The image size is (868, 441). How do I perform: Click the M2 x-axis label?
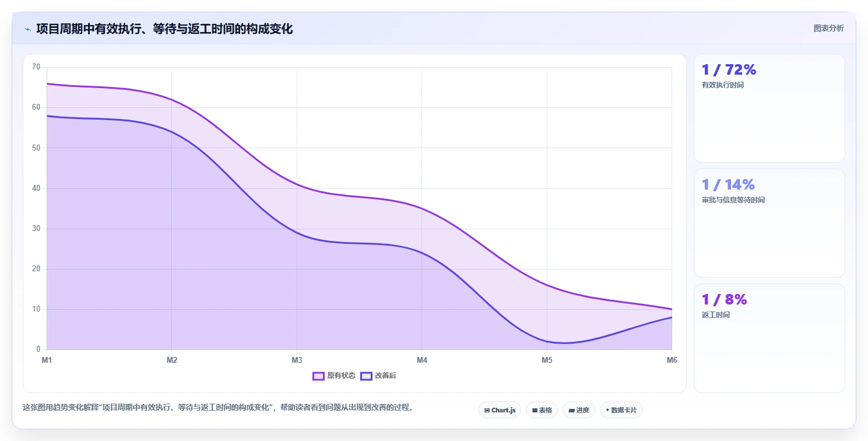[172, 360]
